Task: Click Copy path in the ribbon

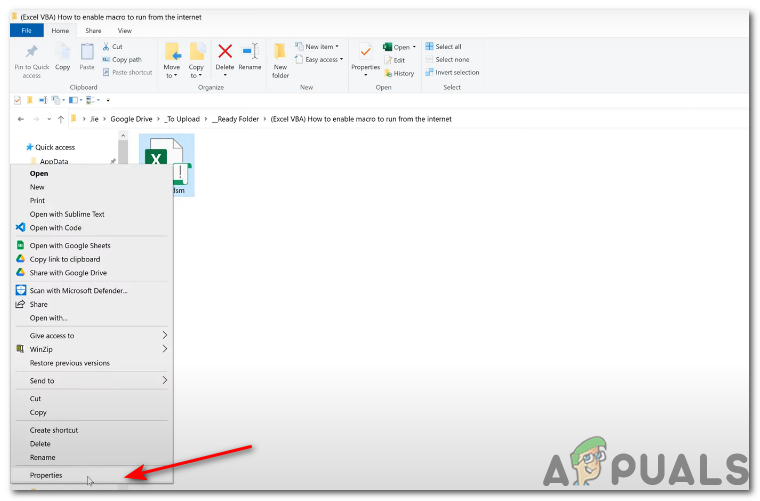Action: [x=122, y=60]
